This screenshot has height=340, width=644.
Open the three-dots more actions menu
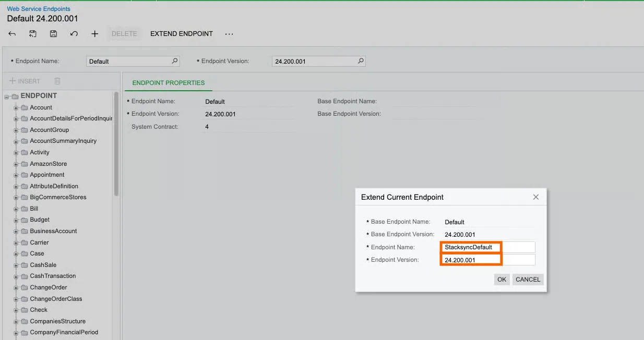[x=229, y=34]
